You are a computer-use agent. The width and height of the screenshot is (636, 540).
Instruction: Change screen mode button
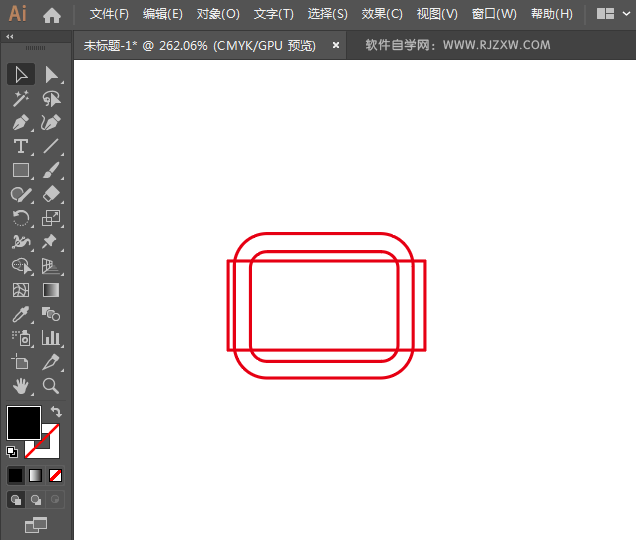[x=36, y=525]
